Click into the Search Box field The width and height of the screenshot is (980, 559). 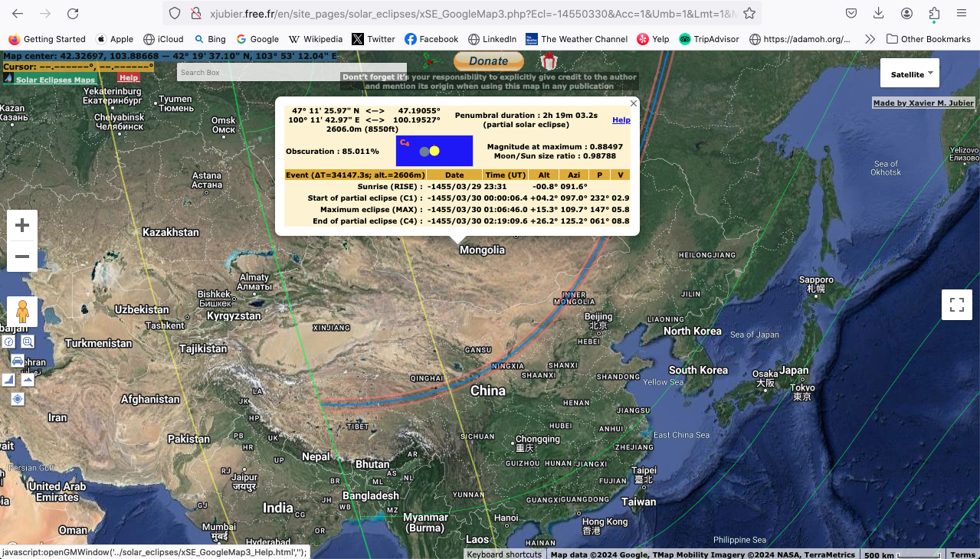292,72
